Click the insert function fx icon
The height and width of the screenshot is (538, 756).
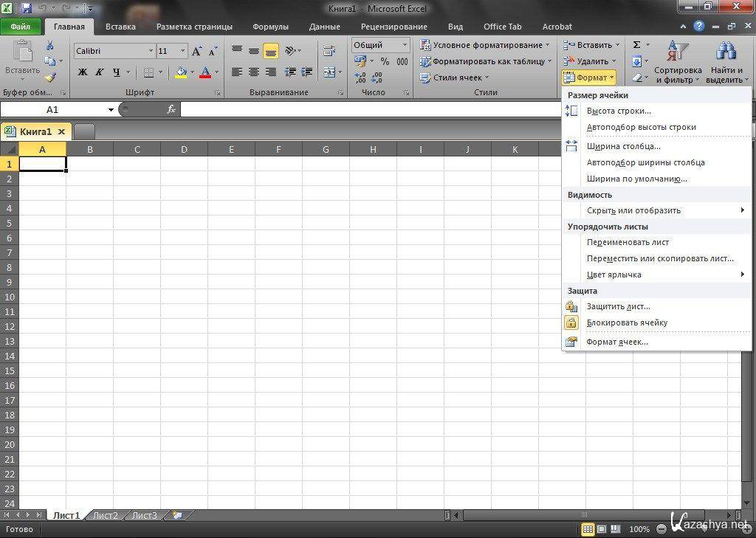171,109
